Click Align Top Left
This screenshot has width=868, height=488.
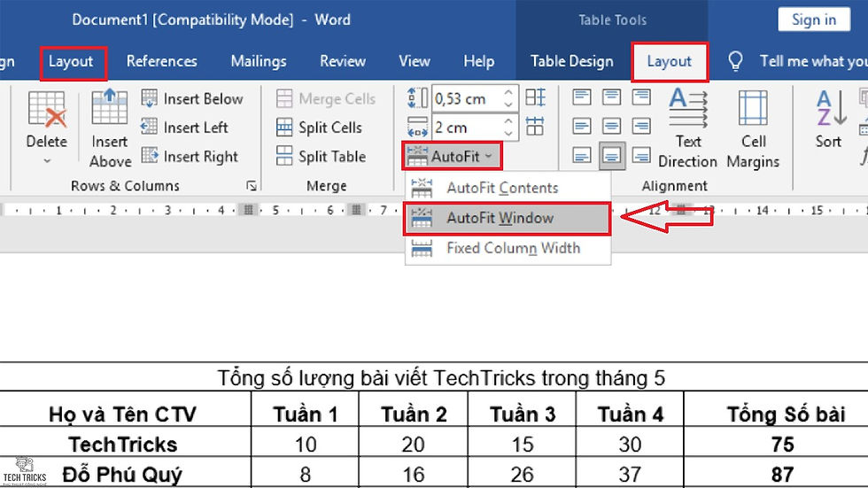pos(581,98)
